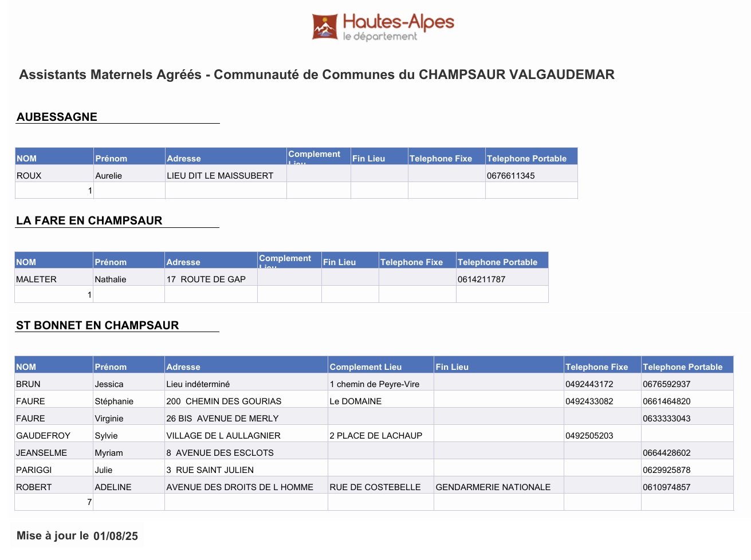Select 200 CHEMIN DES GOURIAS address
The height and width of the screenshot is (560, 751).
tap(223, 401)
